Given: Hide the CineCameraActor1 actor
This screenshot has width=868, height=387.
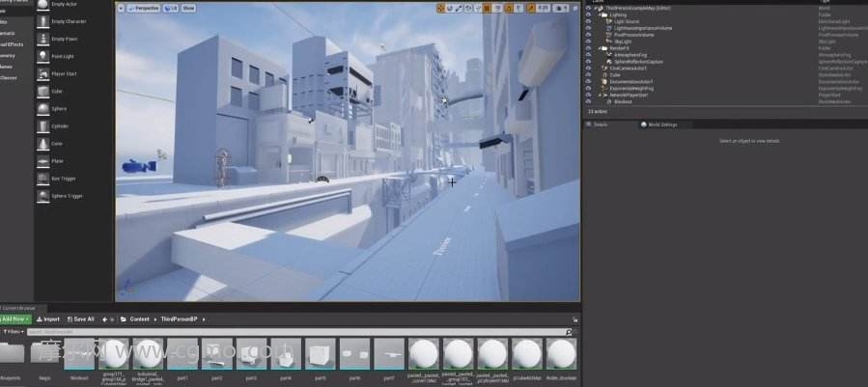Looking at the screenshot, I should pyautogui.click(x=588, y=69).
